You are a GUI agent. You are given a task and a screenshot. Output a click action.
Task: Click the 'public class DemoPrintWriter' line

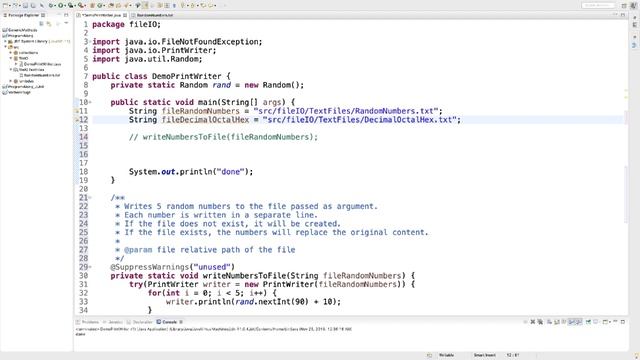click(x=161, y=76)
